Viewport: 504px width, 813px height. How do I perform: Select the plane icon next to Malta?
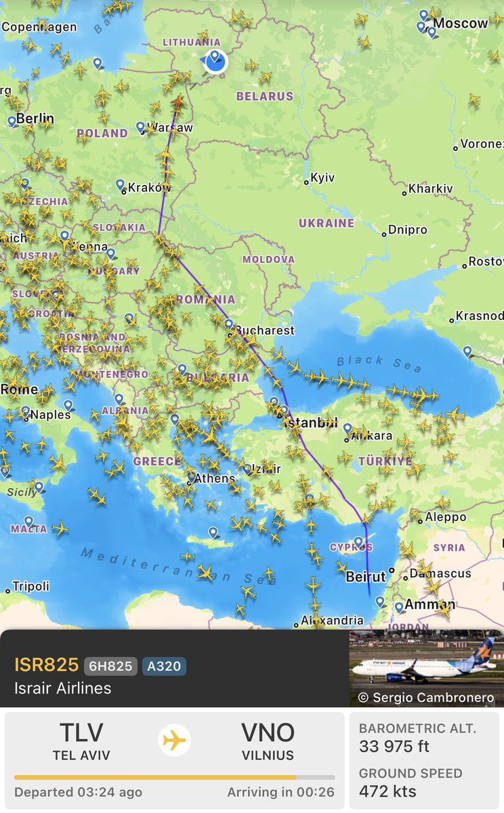[x=60, y=528]
